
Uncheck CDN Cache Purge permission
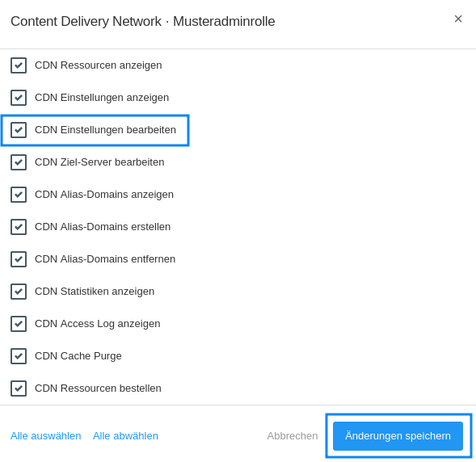point(19,356)
